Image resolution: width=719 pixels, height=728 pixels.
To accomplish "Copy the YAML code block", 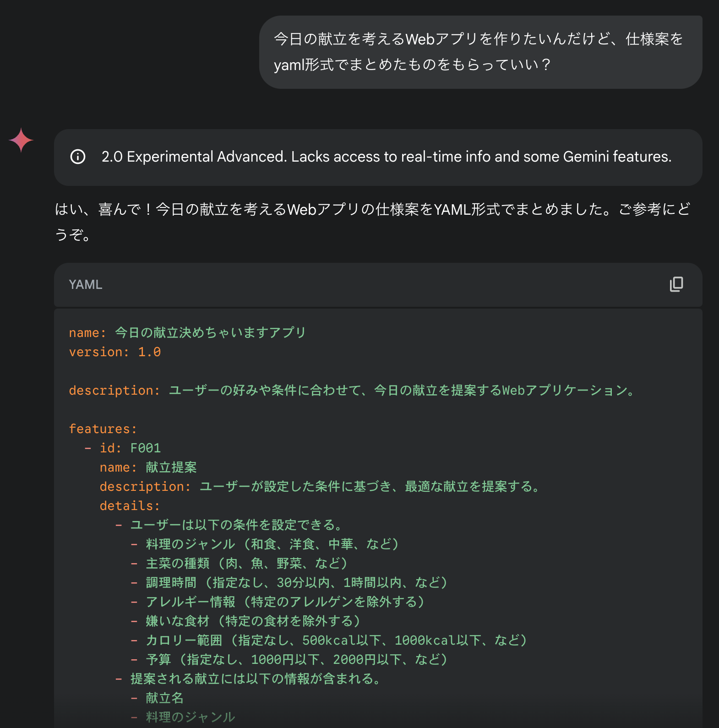I will tap(676, 284).
